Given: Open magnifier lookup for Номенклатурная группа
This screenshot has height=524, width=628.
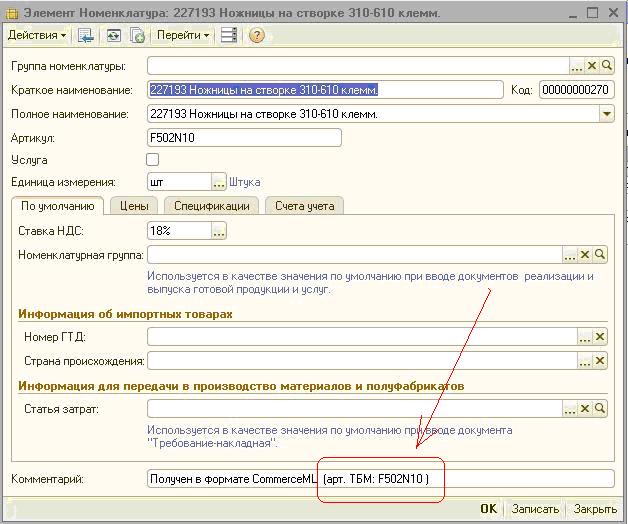Looking at the screenshot, I should click(601, 255).
